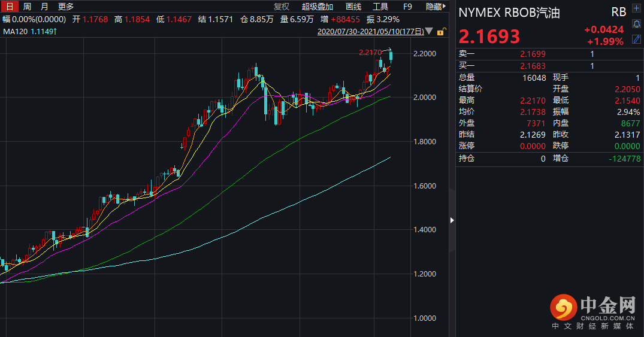This screenshot has height=337, width=644.
Task: Select the change value +0.0424
Action: [604, 29]
